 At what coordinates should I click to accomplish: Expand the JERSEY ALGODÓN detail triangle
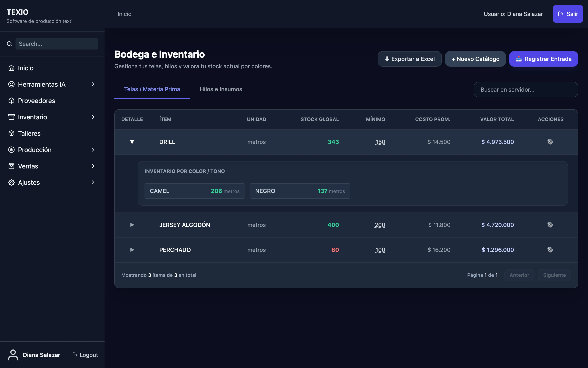coord(132,225)
